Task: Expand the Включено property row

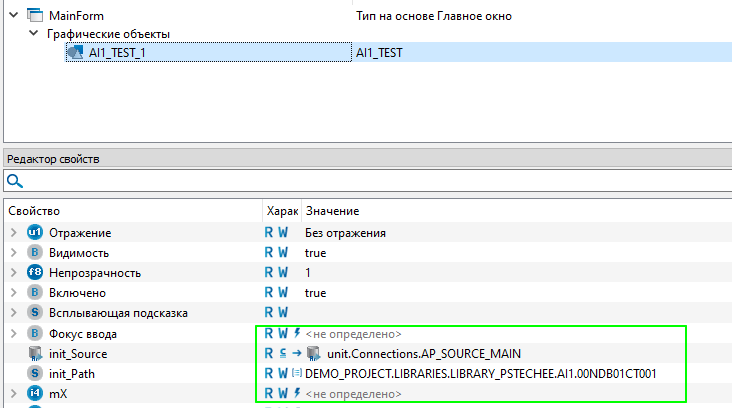Action: tap(13, 293)
